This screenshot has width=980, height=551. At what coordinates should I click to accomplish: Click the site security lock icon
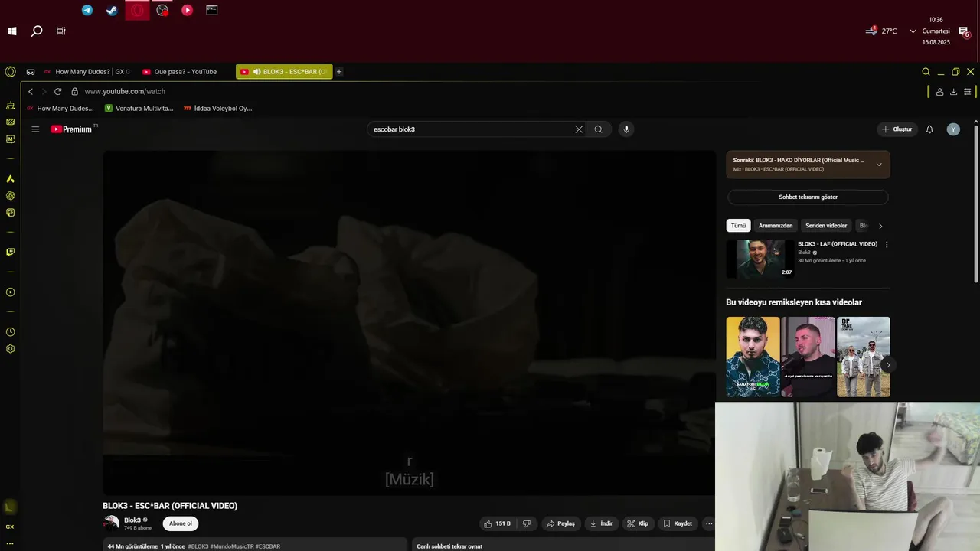pos(74,91)
